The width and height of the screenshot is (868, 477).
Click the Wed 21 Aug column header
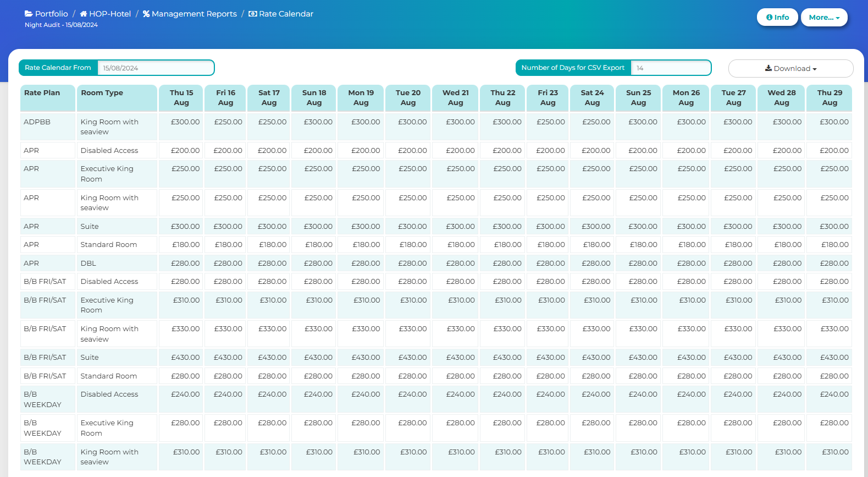pos(455,98)
